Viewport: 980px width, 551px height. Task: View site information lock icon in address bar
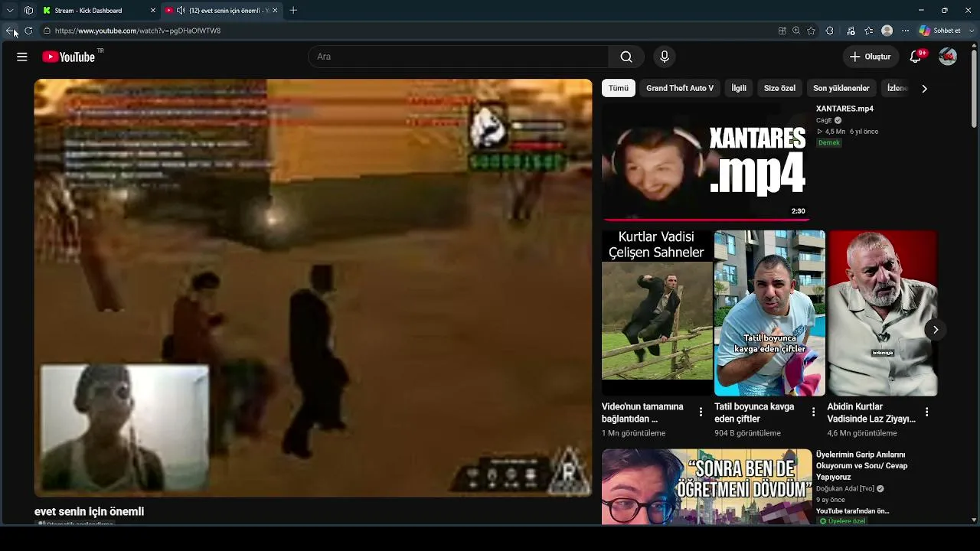(47, 31)
